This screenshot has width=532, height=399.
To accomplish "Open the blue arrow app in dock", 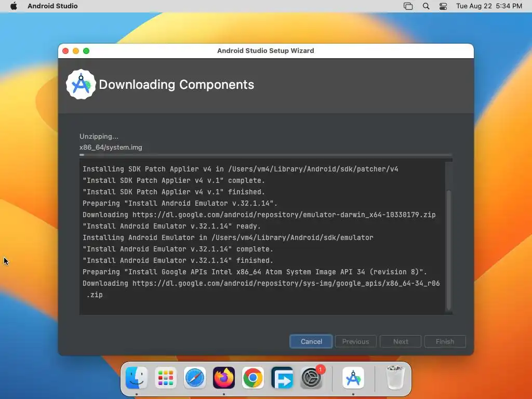I will tap(282, 378).
